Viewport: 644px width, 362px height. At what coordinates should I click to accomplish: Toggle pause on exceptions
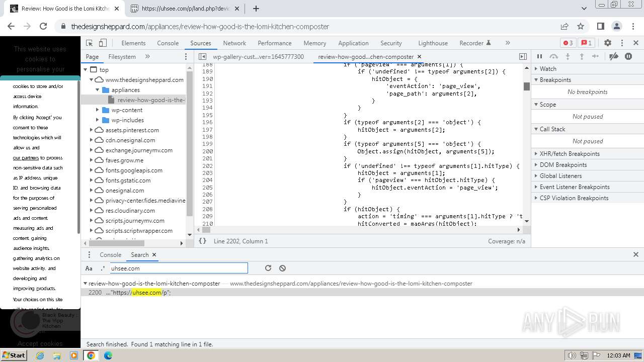tap(628, 57)
